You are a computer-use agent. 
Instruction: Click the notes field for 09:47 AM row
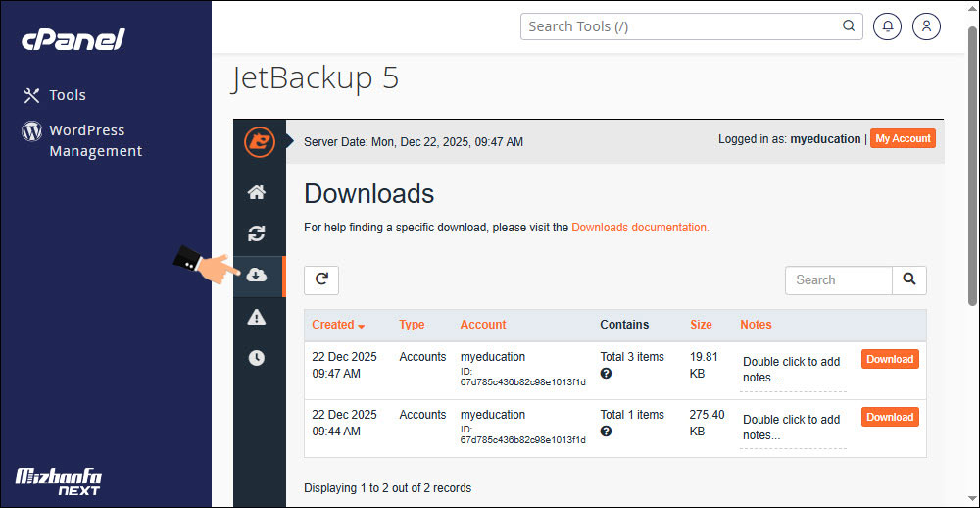793,371
